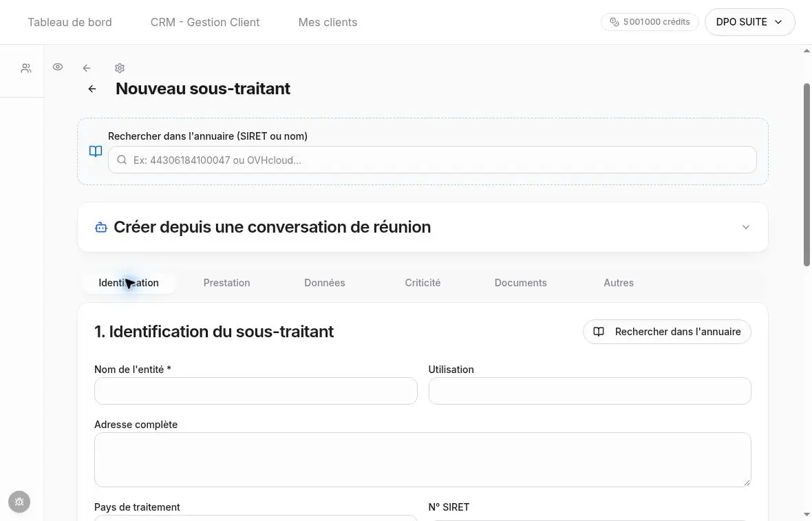The image size is (812, 521).
Task: Click the 5 001 000 crédits badge
Action: (650, 22)
